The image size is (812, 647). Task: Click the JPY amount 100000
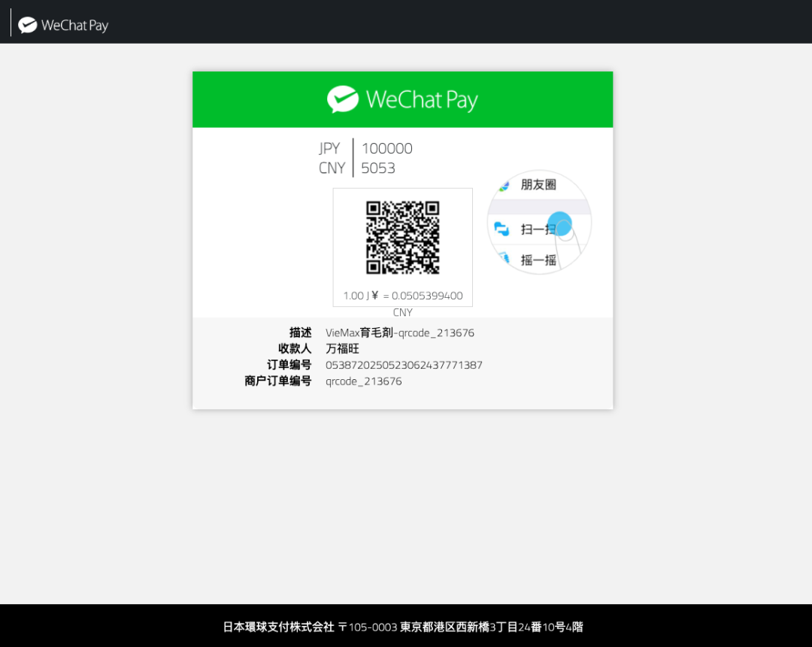[387, 149]
